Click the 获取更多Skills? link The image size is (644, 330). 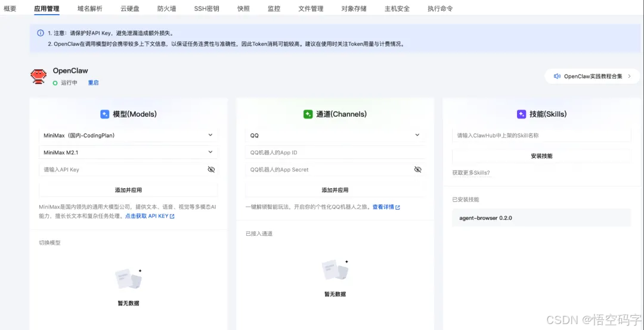[471, 173]
